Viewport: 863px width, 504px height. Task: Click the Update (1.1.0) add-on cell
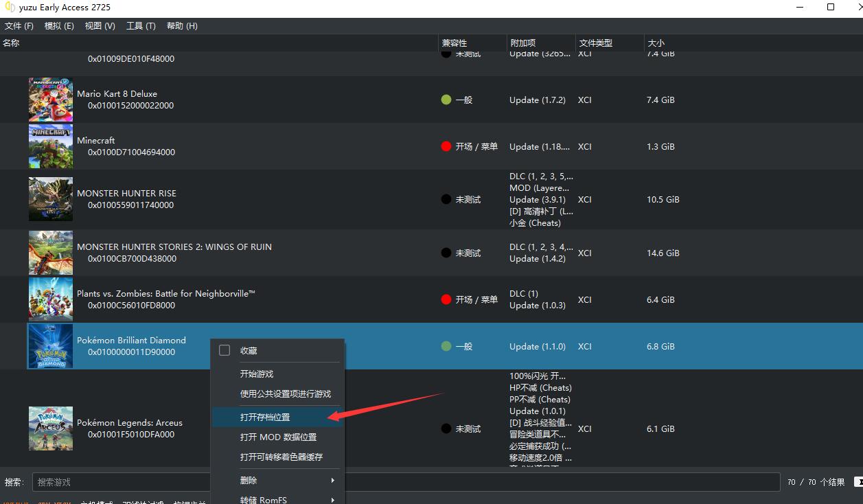click(538, 347)
